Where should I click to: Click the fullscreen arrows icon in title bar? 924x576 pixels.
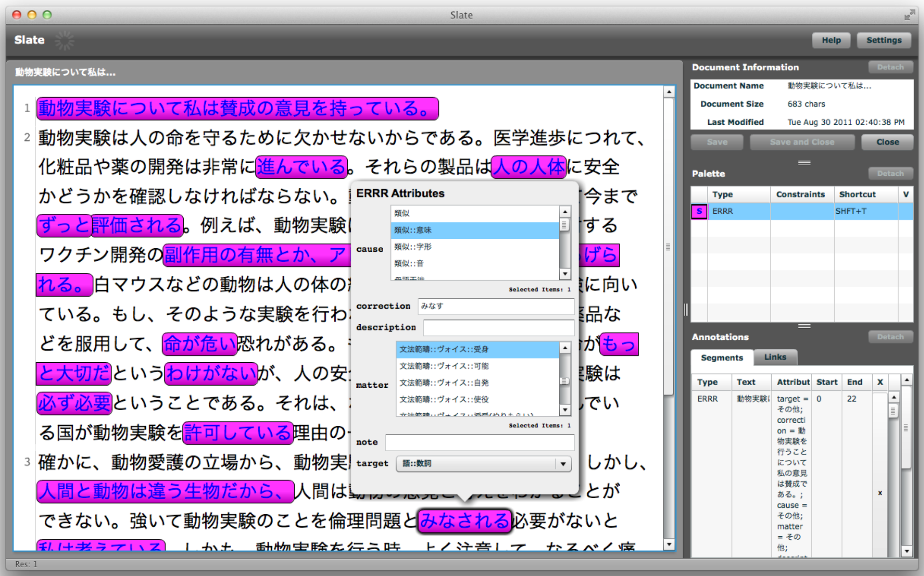pos(909,15)
